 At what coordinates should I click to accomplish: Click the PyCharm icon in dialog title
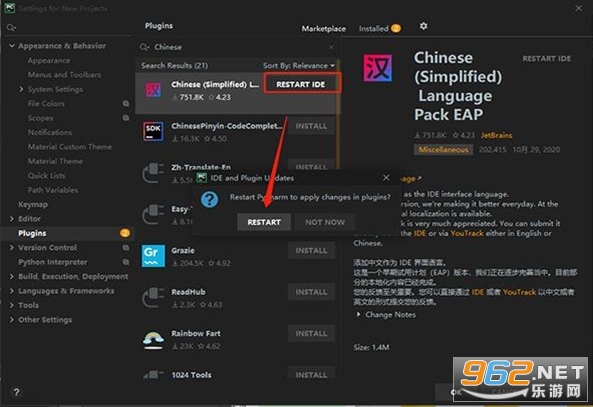point(202,178)
